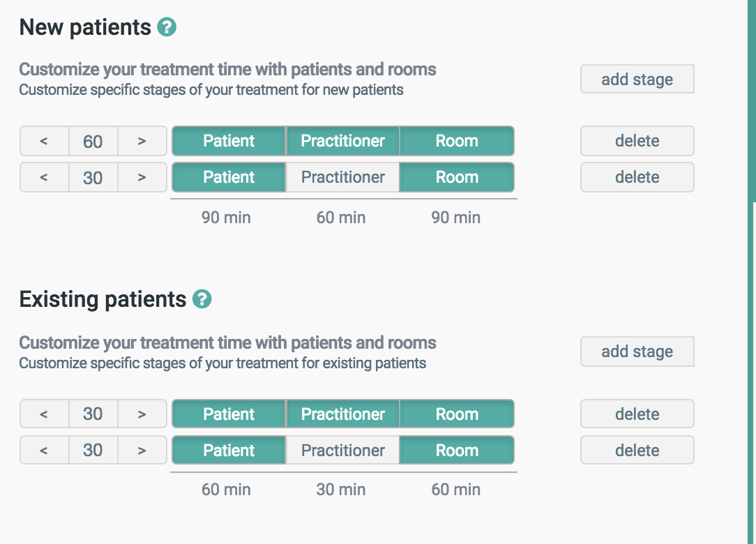Delete the second existing patient stage
This screenshot has width=756, height=544.
(x=637, y=451)
